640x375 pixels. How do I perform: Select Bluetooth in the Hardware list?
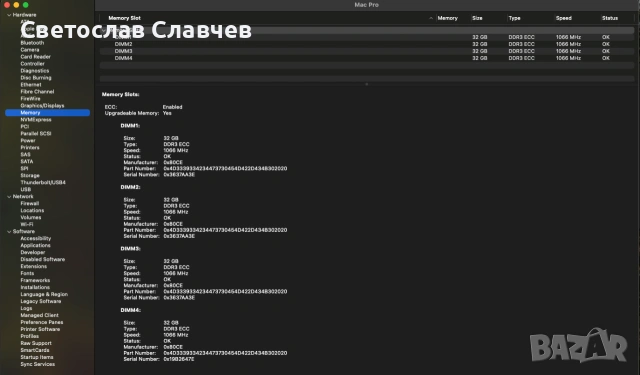tap(32, 43)
